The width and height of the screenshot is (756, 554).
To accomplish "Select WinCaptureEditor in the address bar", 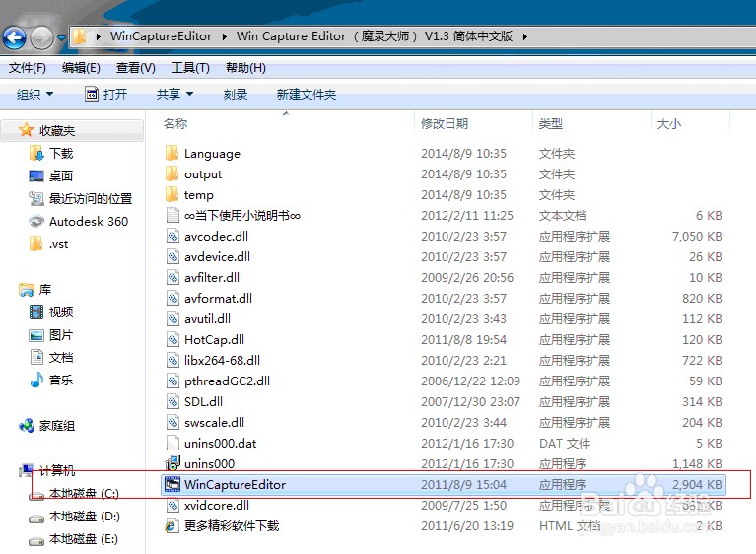I will (x=161, y=36).
